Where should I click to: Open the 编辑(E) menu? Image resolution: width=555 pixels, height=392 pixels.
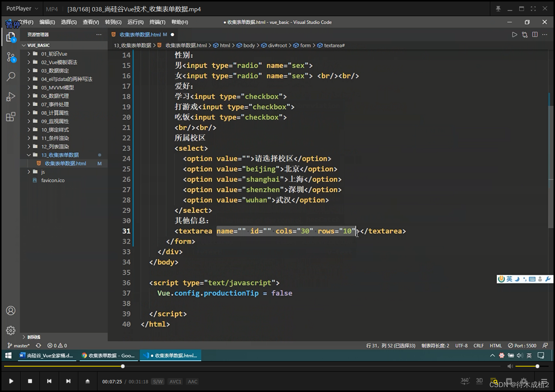(47, 22)
